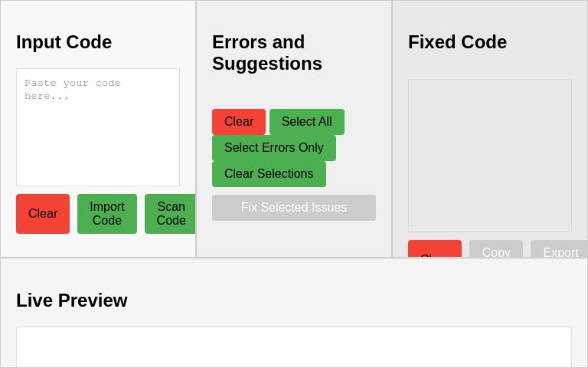Clear the Errors and Suggestions list
The height and width of the screenshot is (368, 588).
click(239, 122)
